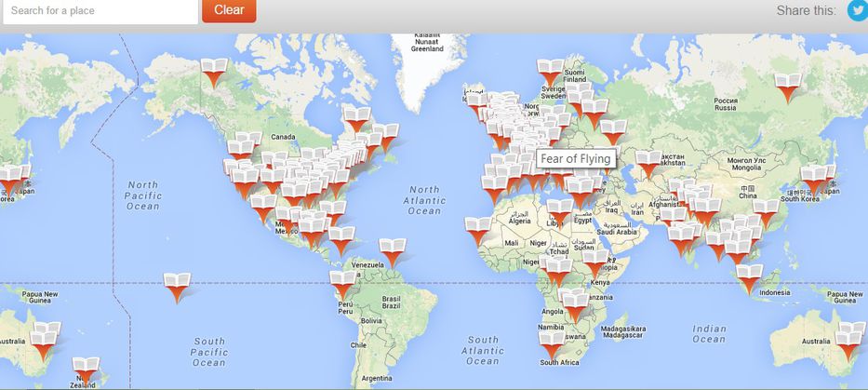Select the book marker over South Korea

[814, 181]
